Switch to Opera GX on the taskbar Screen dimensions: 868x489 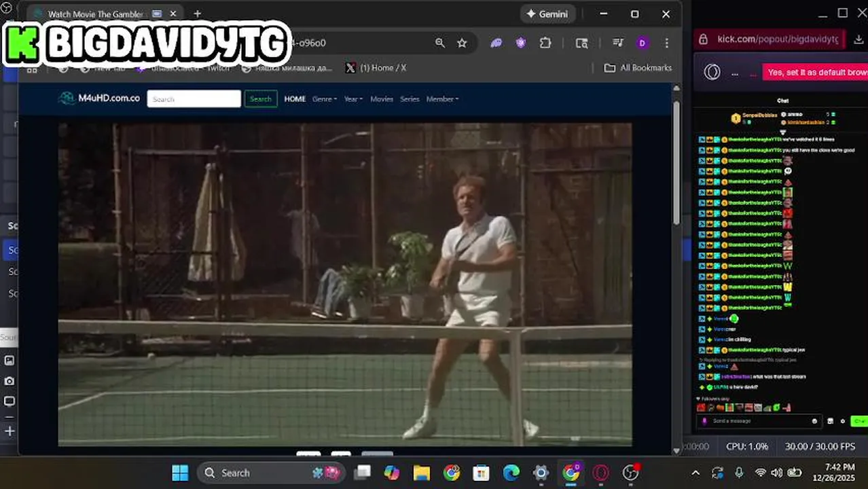pyautogui.click(x=601, y=473)
